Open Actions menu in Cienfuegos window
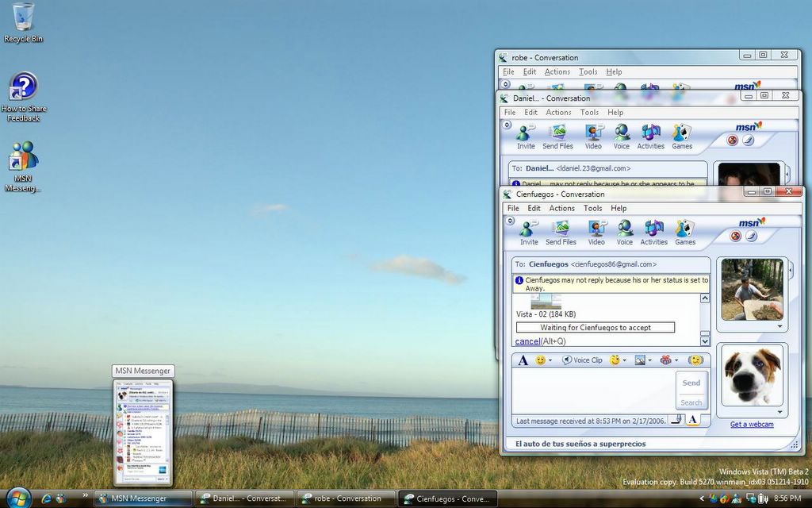Screen dimensions: 812x508 (x=562, y=208)
